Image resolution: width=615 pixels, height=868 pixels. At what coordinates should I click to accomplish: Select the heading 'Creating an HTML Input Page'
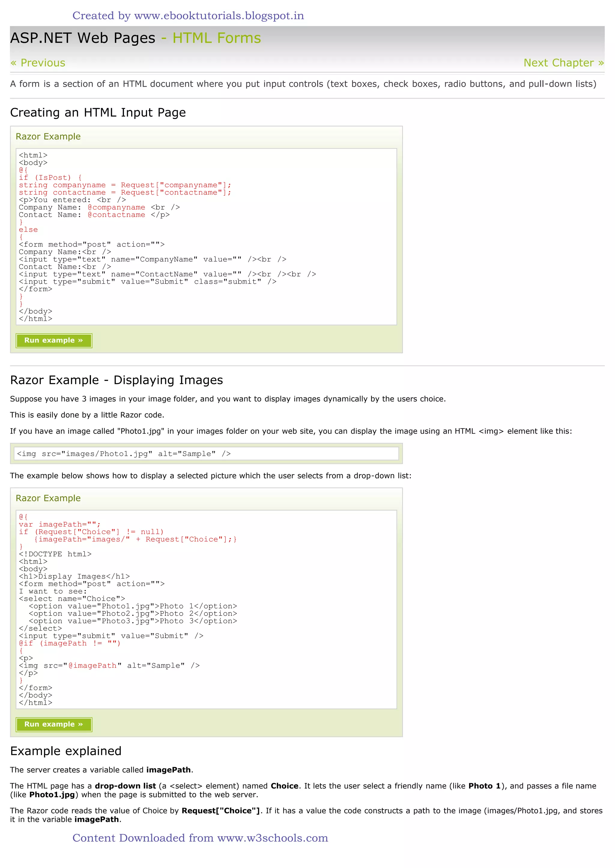click(x=98, y=112)
